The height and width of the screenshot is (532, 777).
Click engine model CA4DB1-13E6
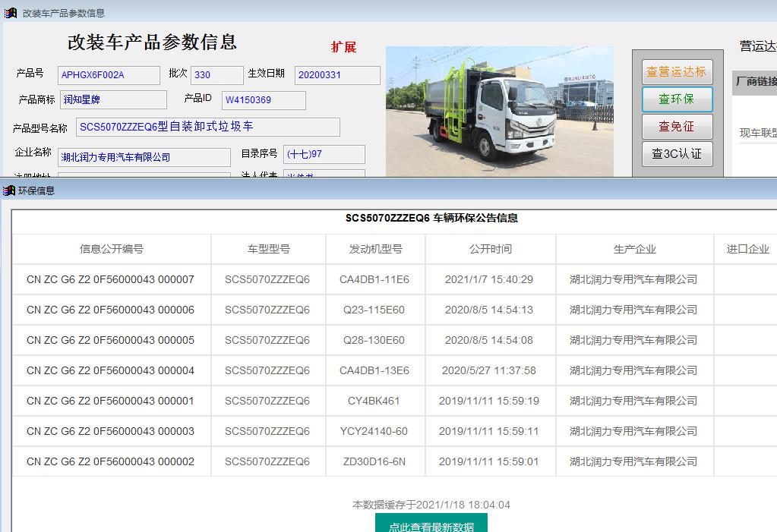374,370
